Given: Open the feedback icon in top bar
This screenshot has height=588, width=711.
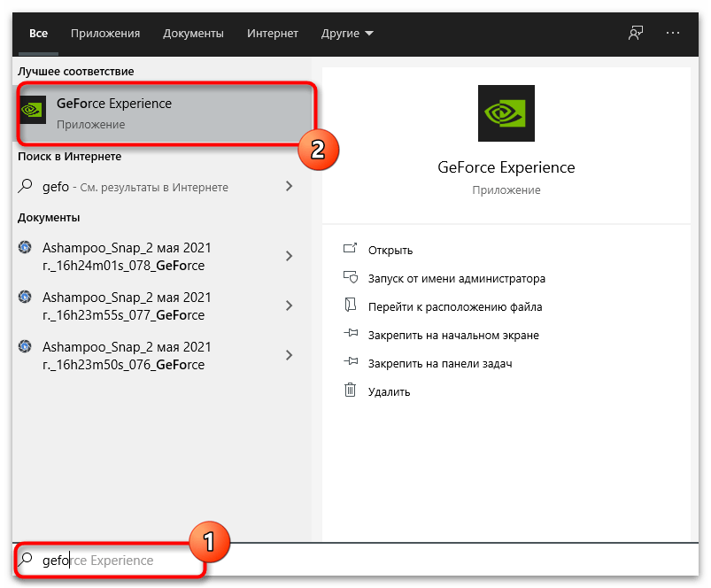Looking at the screenshot, I should pos(635,34).
